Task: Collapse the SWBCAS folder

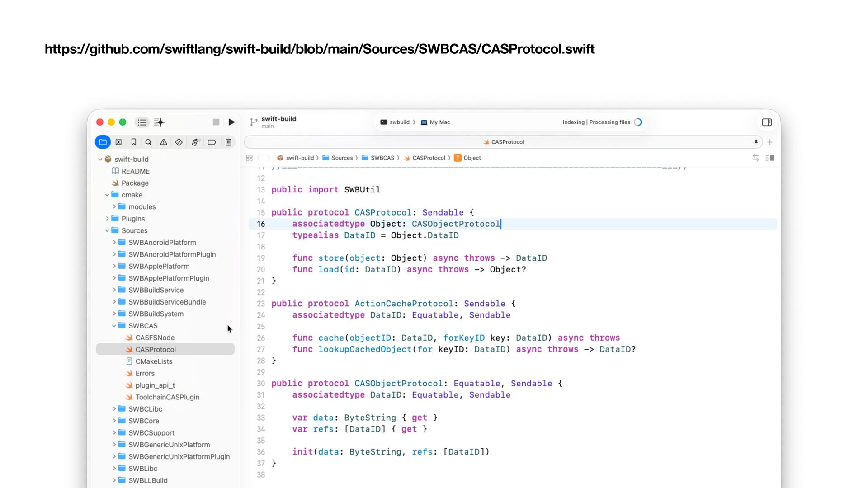Action: (114, 326)
